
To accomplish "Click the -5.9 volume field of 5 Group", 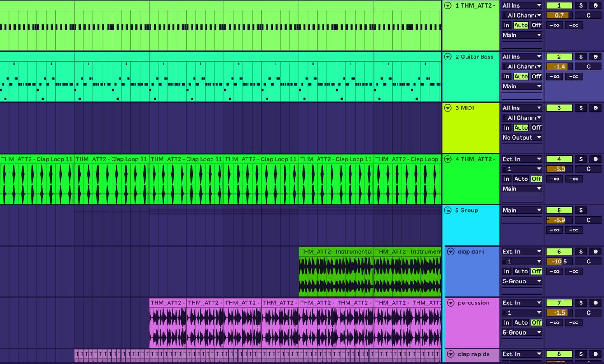I will coord(559,220).
